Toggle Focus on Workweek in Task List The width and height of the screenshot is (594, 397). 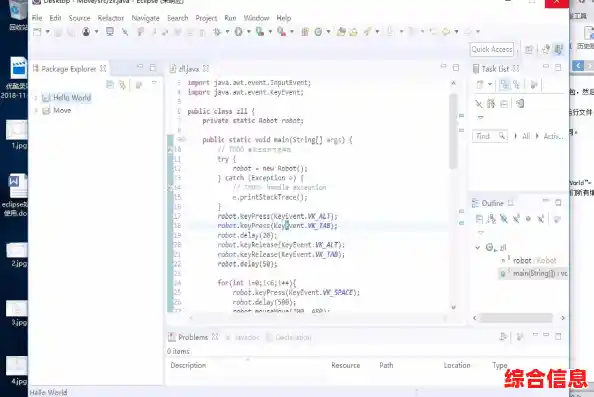pos(534,84)
